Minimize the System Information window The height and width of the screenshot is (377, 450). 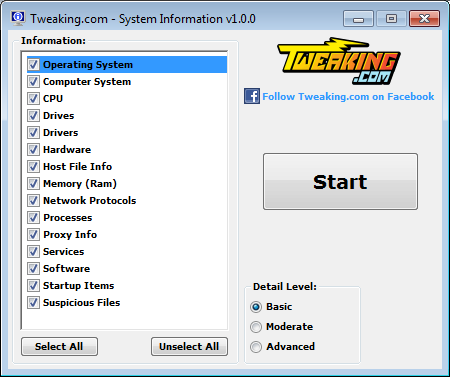(x=358, y=18)
